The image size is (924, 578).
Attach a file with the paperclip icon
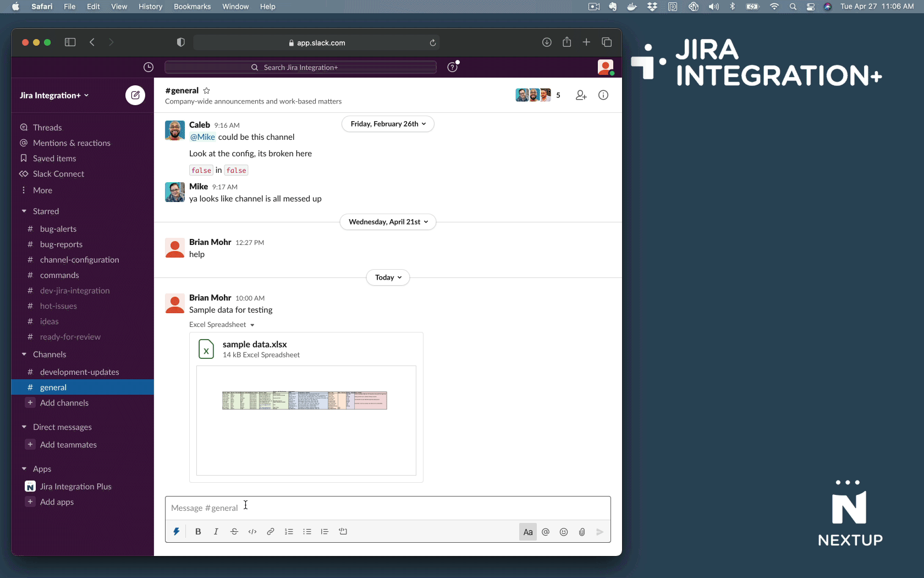[581, 532]
